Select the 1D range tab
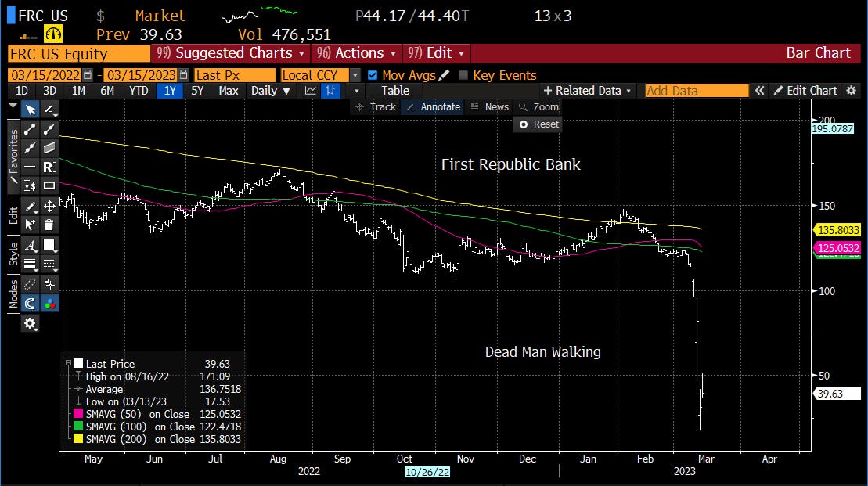 [22, 91]
